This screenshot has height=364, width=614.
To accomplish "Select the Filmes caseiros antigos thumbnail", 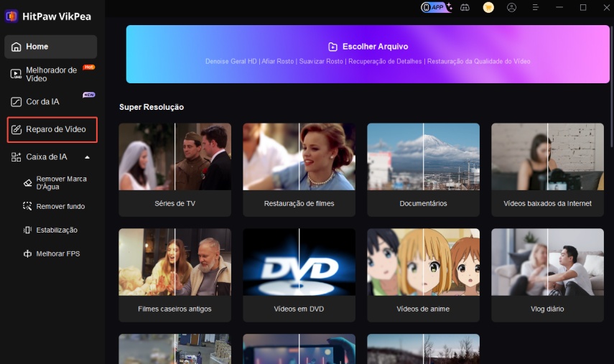I will 175,262.
